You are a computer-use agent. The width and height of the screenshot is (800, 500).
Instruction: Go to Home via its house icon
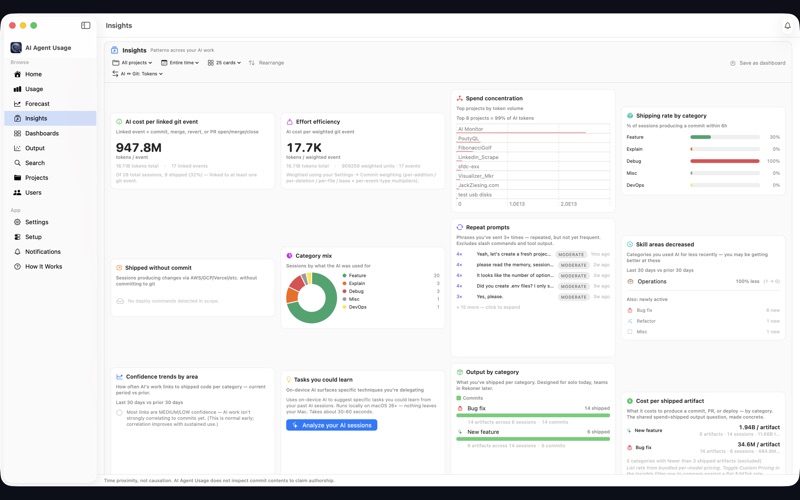pos(17,74)
